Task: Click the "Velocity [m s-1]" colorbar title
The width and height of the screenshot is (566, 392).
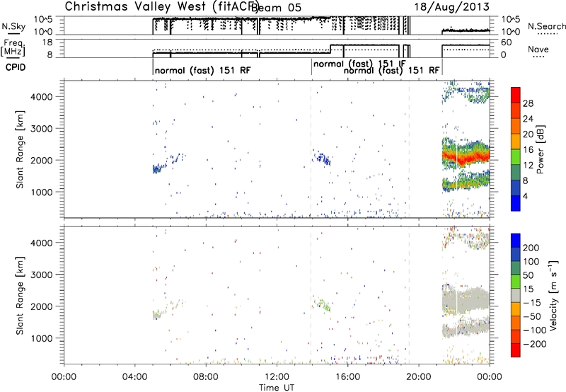Action: pyautogui.click(x=553, y=295)
